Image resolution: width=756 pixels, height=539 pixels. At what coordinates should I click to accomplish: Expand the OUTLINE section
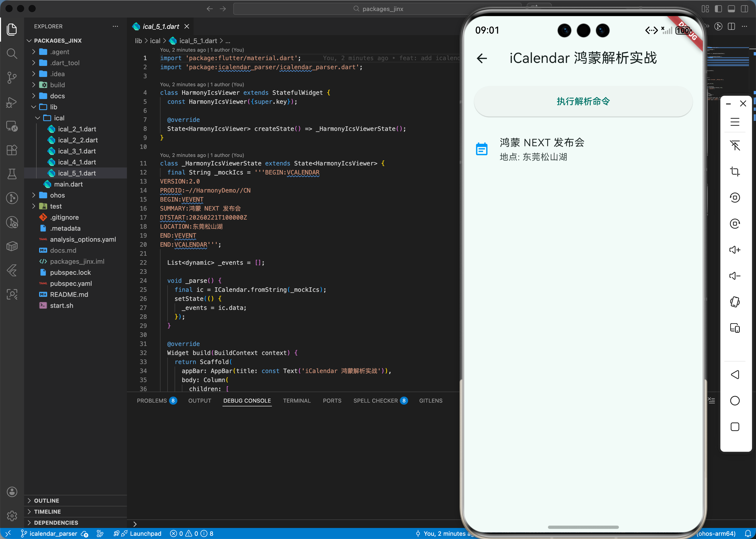pyautogui.click(x=46, y=500)
